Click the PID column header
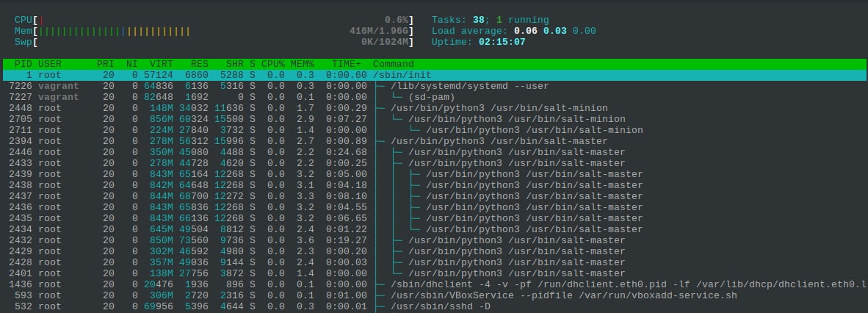Viewport: 868px width, 313px height. click(23, 64)
